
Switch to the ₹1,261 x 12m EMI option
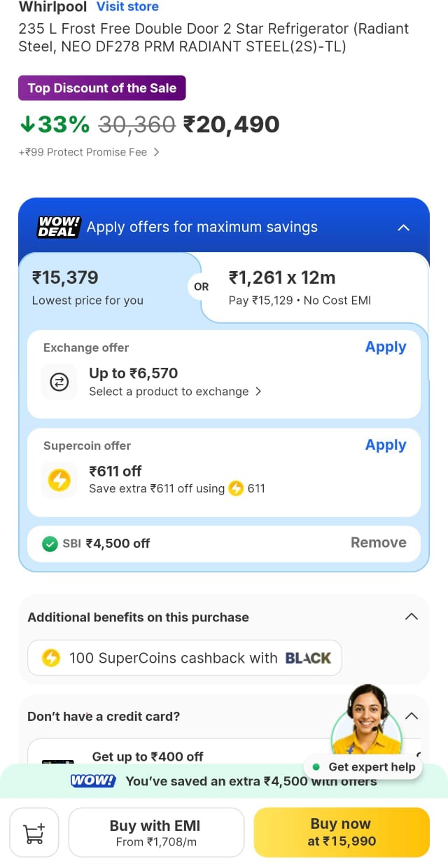tap(301, 287)
